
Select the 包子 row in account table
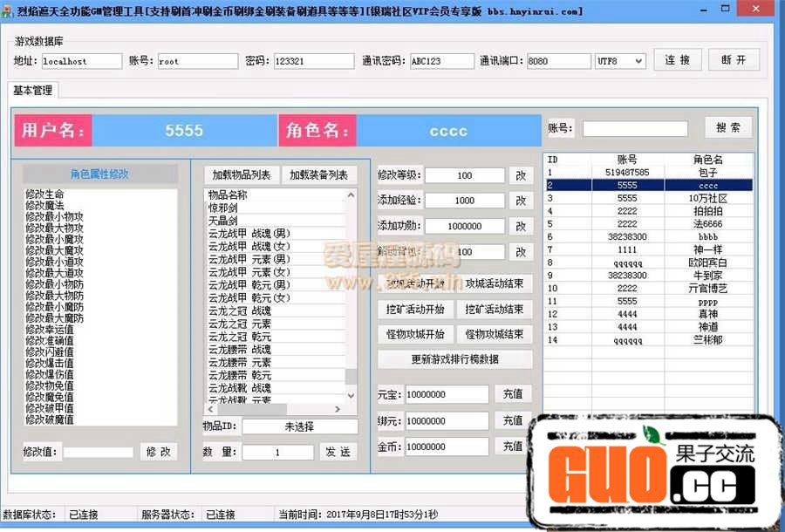click(647, 173)
